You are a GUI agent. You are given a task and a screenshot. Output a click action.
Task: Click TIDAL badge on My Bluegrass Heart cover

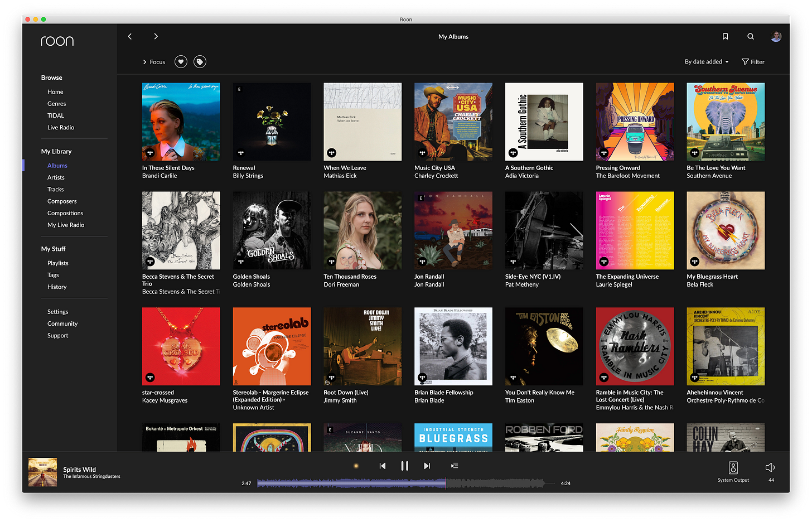point(694,262)
